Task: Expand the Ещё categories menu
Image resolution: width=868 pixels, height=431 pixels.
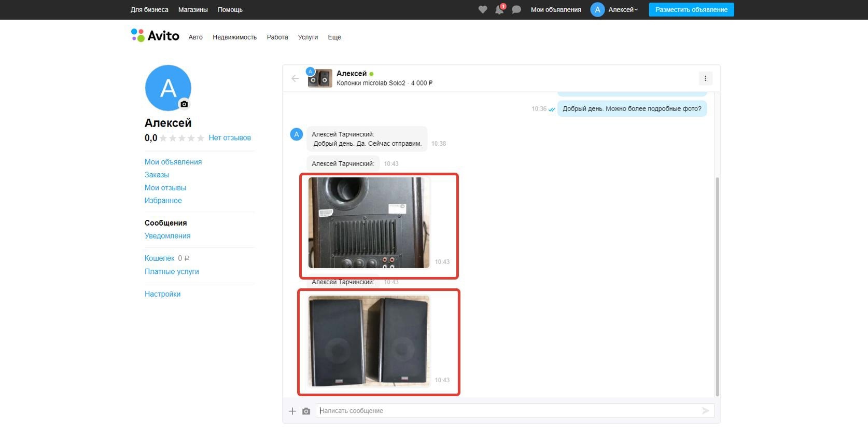Action: pyautogui.click(x=334, y=37)
